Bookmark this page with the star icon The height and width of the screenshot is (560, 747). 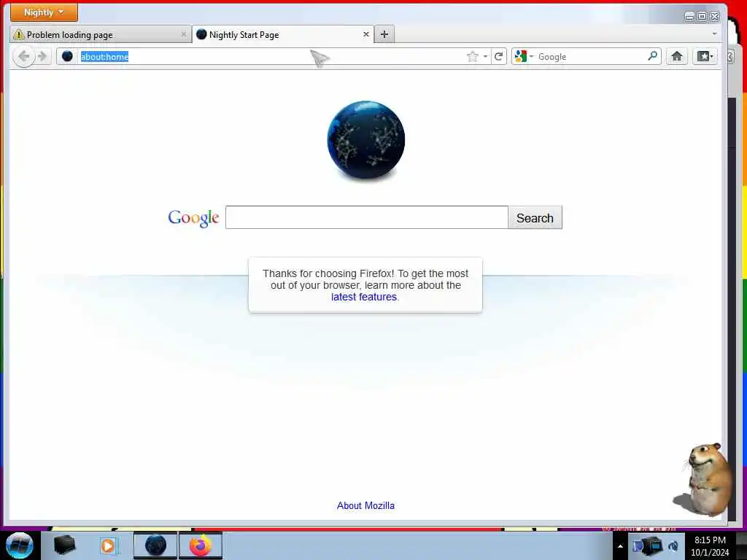472,57
